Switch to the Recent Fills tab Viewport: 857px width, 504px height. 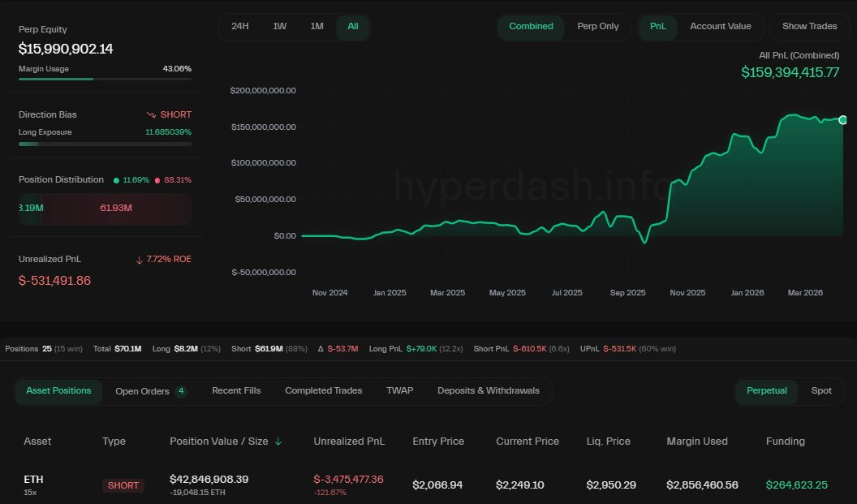236,390
